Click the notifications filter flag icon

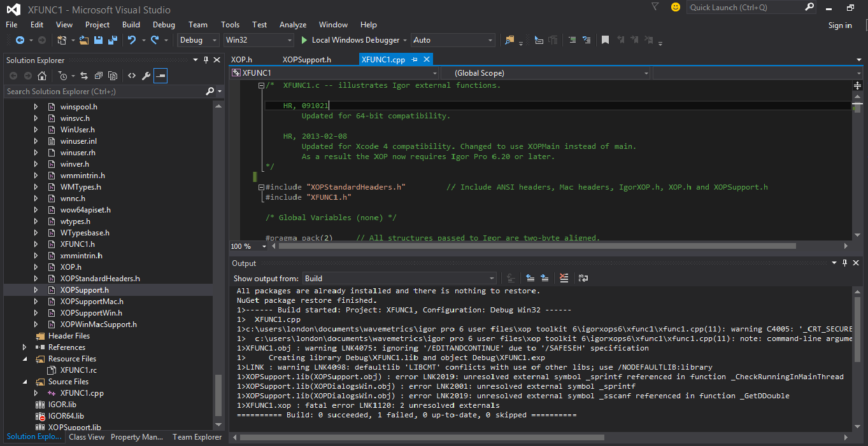[x=655, y=7]
